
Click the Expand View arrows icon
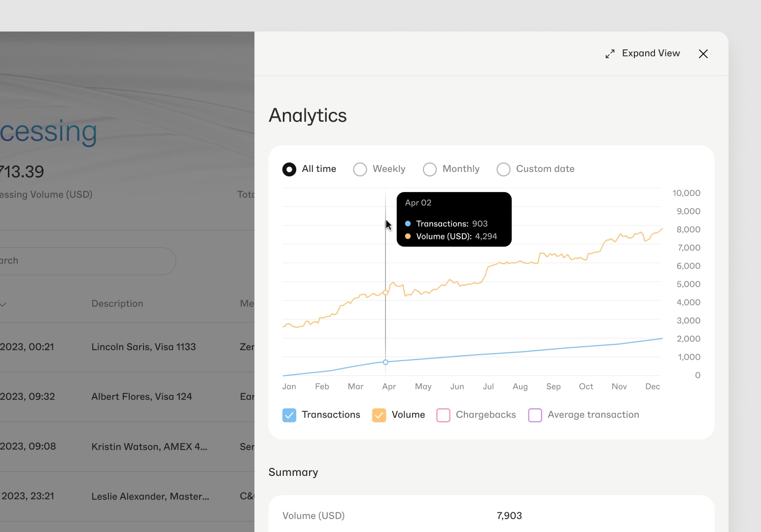click(610, 54)
